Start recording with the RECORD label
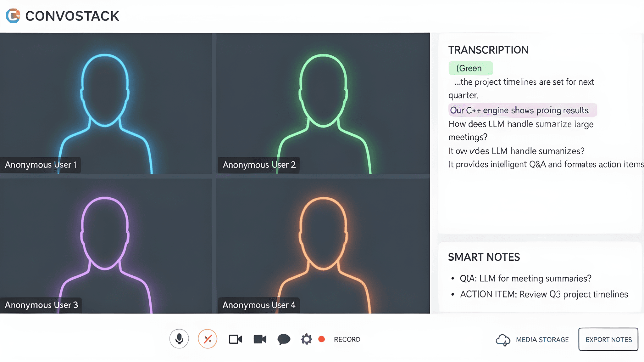Image resolution: width=644 pixels, height=362 pixels. tap(347, 339)
